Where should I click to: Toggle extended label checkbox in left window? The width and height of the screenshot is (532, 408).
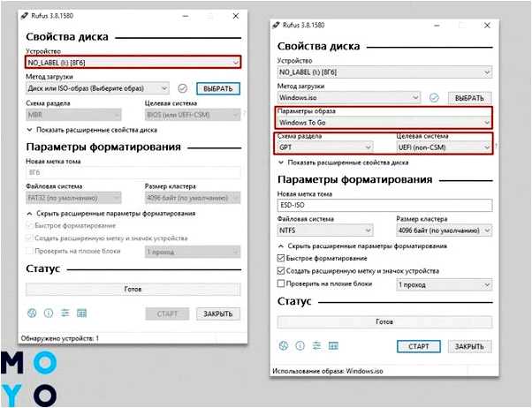(x=29, y=238)
